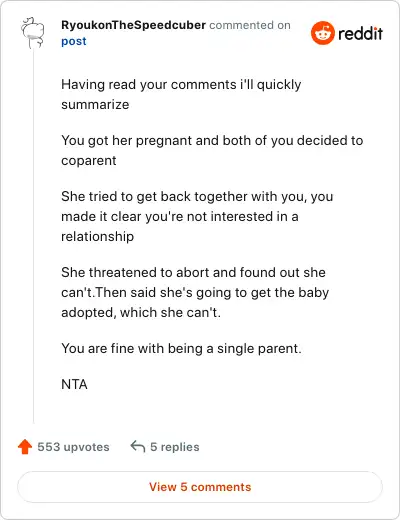
Task: Click the '553 upvotes' count
Action: click(x=73, y=447)
